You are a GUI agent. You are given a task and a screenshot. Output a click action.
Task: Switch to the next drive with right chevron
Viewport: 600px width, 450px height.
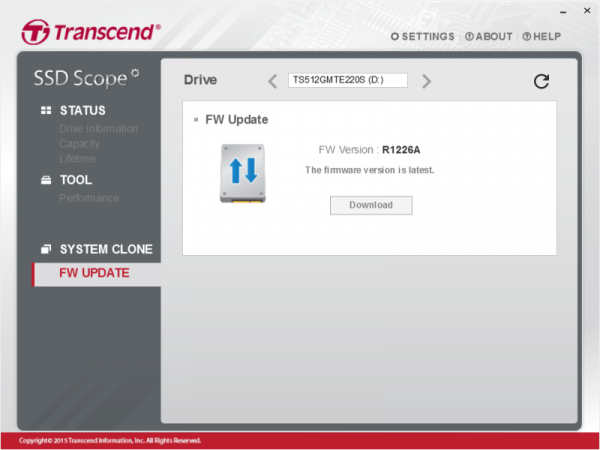pyautogui.click(x=427, y=81)
